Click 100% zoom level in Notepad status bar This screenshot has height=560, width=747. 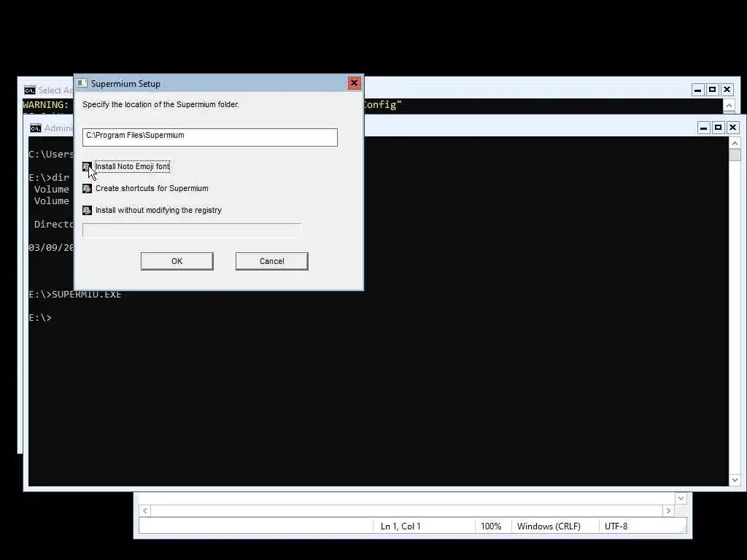[491, 526]
